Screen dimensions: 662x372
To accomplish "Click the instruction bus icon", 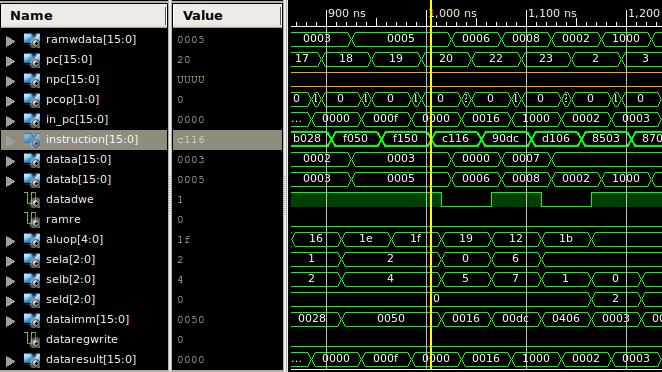I will [x=32, y=140].
